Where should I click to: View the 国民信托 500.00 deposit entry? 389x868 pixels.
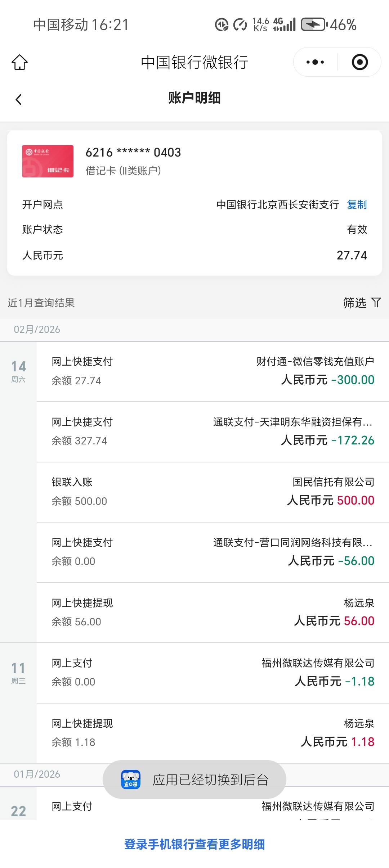[x=213, y=492]
